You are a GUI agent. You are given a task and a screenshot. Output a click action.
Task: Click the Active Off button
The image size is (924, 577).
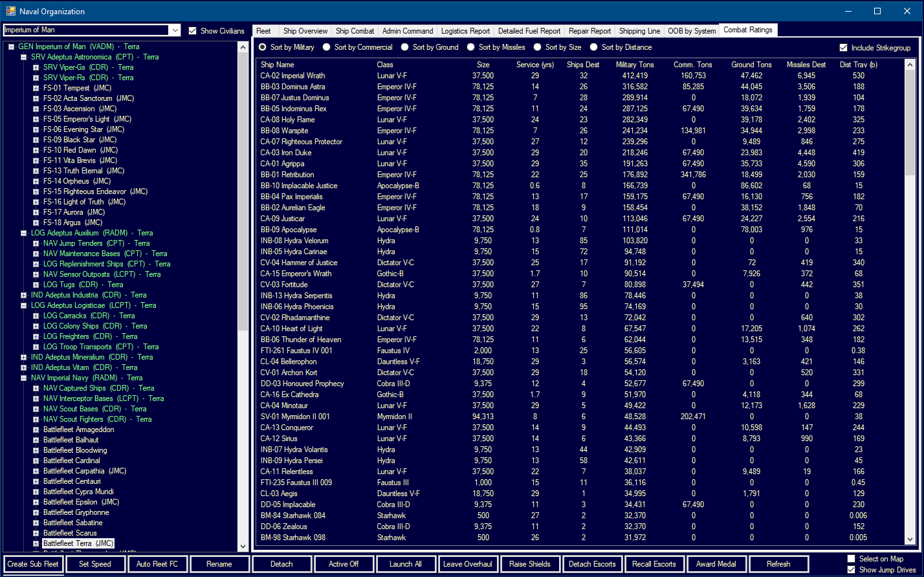[344, 564]
